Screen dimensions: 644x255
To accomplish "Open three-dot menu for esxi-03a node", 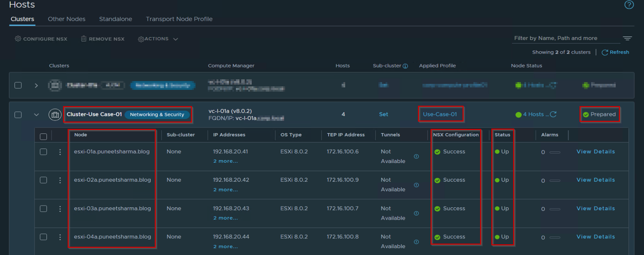I will coord(60,209).
